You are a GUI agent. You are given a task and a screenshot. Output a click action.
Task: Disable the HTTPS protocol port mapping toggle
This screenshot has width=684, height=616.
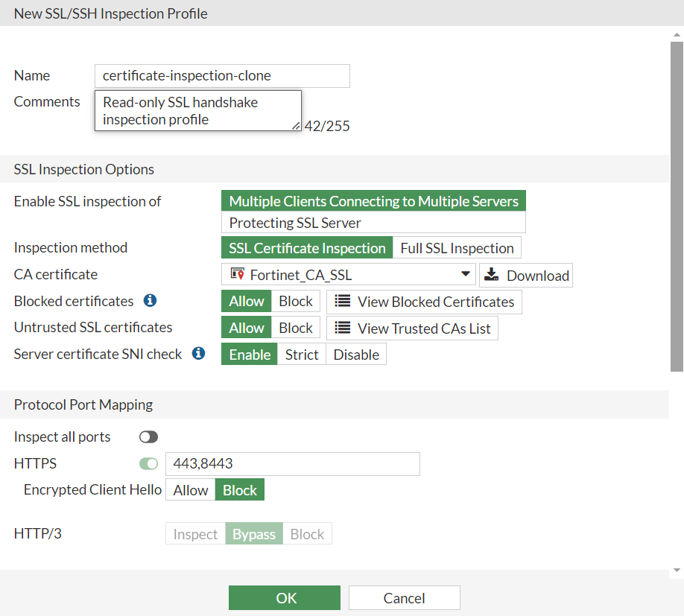[148, 463]
